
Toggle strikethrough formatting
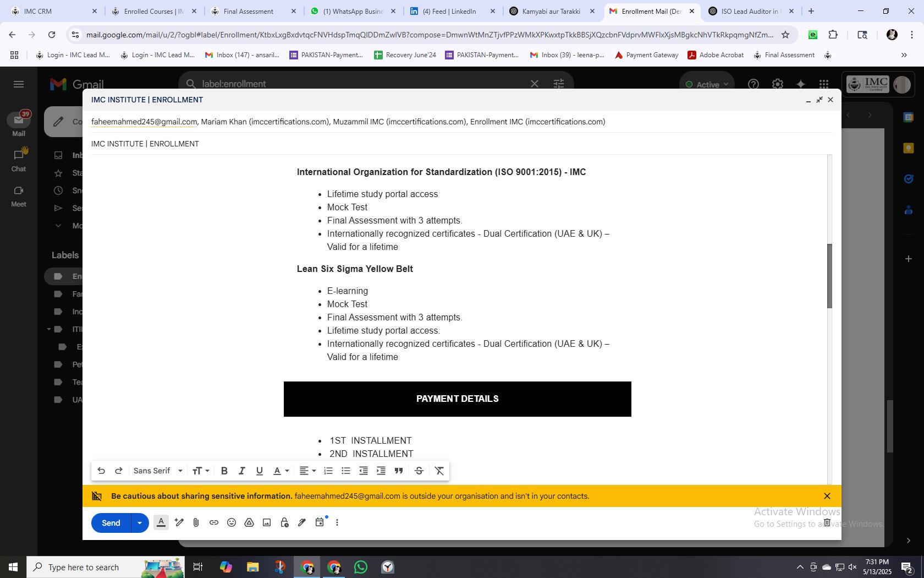419,471
